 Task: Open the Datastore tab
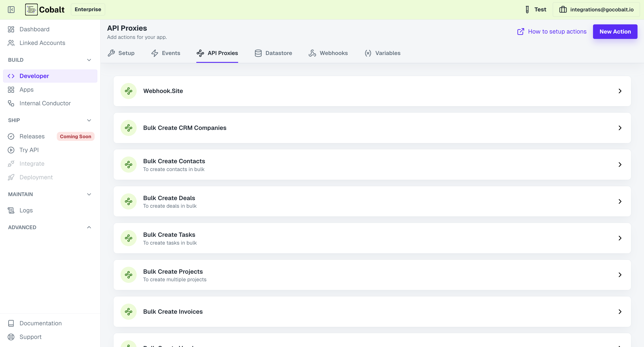click(273, 53)
